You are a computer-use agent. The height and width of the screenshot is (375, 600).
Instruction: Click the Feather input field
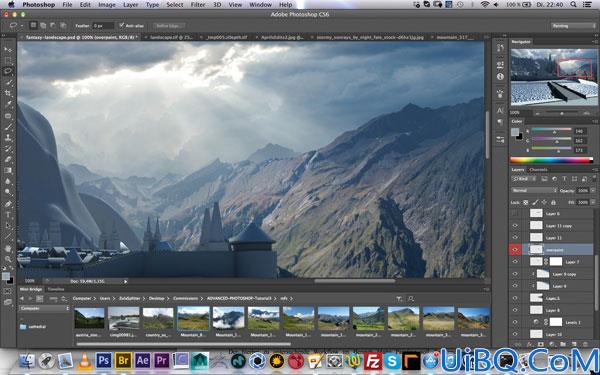103,26
